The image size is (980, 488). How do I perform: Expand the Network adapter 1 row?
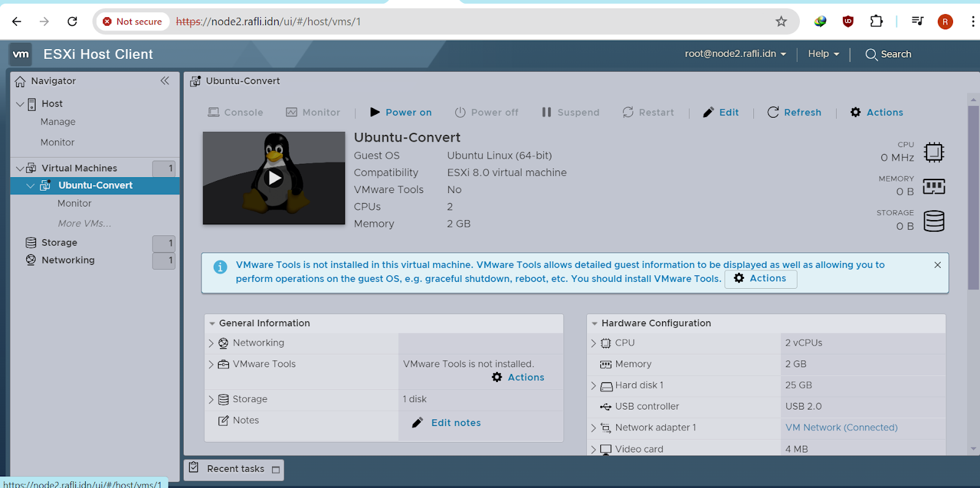594,428
